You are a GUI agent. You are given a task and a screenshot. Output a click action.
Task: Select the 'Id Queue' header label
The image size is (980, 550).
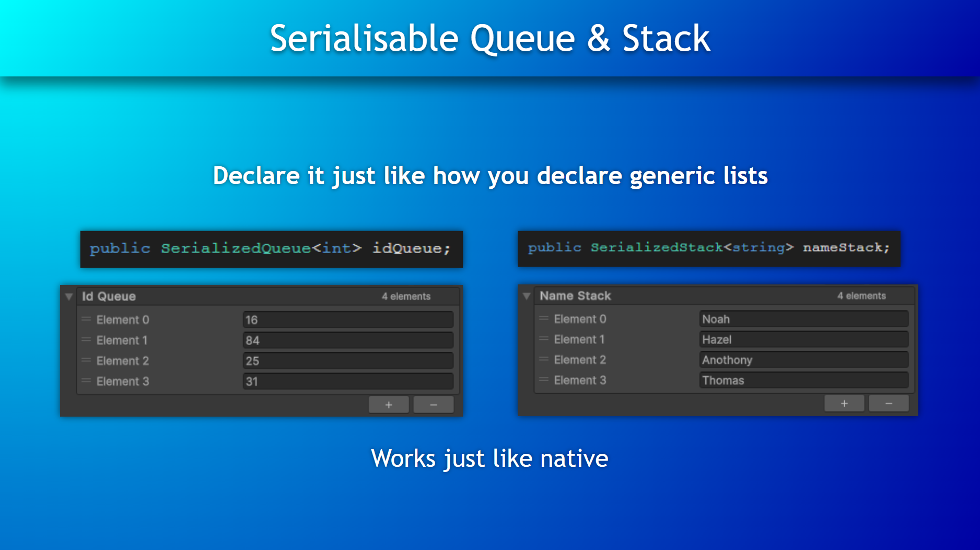[109, 296]
